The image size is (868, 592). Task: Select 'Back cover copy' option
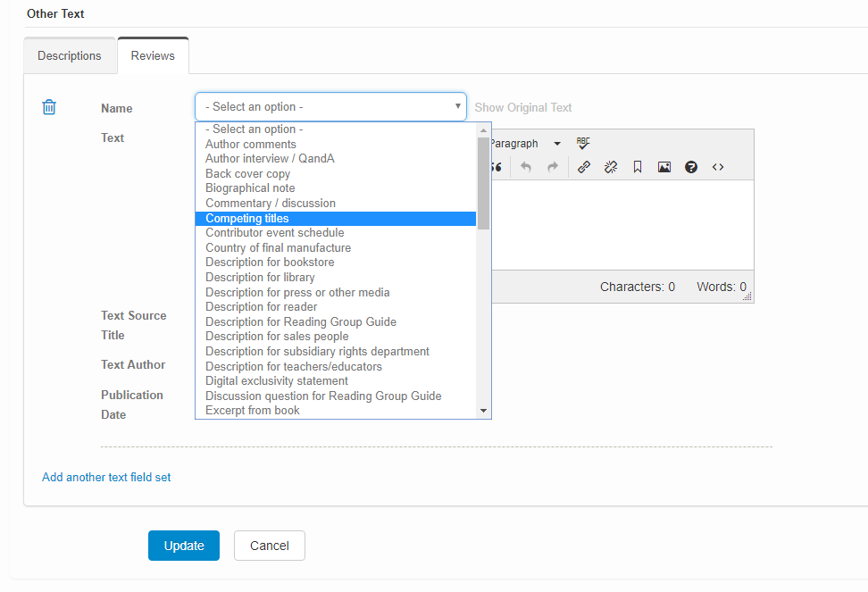(x=247, y=173)
